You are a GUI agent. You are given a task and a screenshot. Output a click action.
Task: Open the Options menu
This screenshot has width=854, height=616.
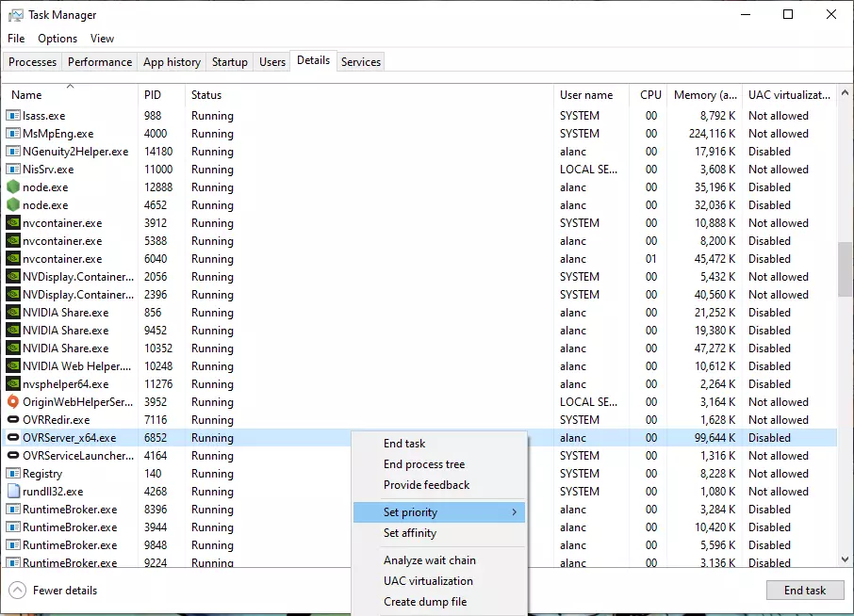click(x=57, y=39)
